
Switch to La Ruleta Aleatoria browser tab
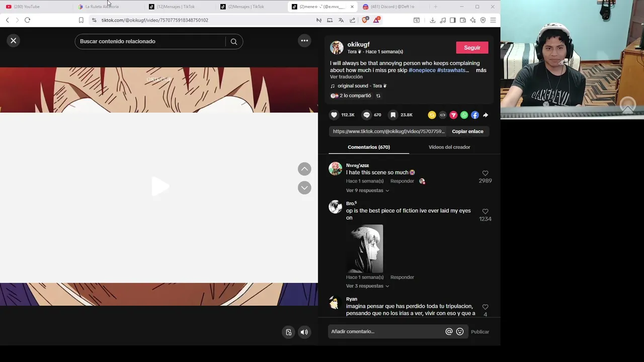click(x=108, y=7)
